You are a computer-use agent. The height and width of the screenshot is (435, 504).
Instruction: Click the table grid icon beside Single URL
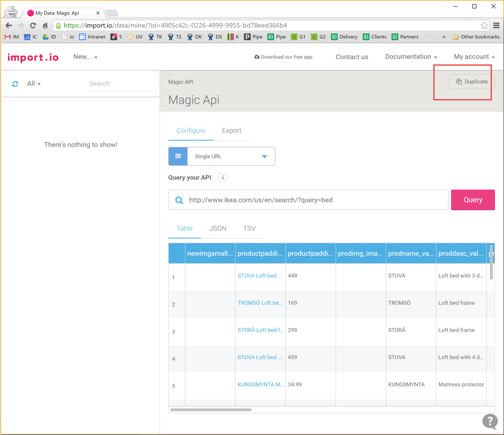click(178, 156)
